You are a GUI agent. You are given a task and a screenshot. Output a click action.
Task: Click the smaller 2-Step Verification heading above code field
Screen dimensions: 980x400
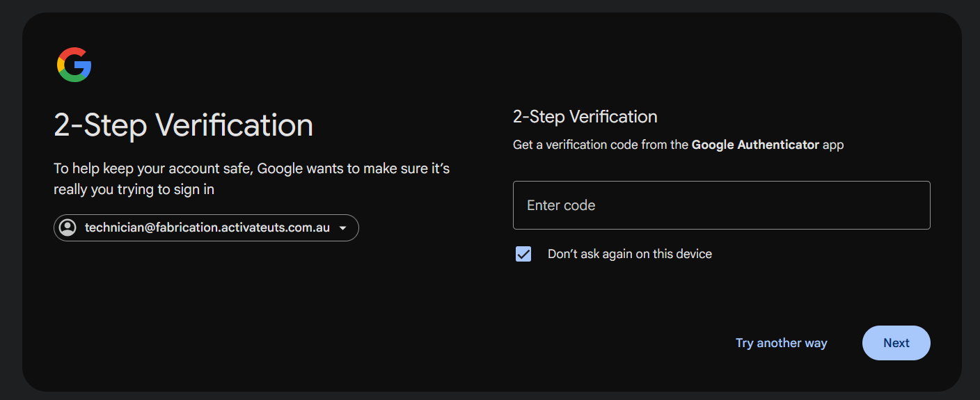pos(585,117)
